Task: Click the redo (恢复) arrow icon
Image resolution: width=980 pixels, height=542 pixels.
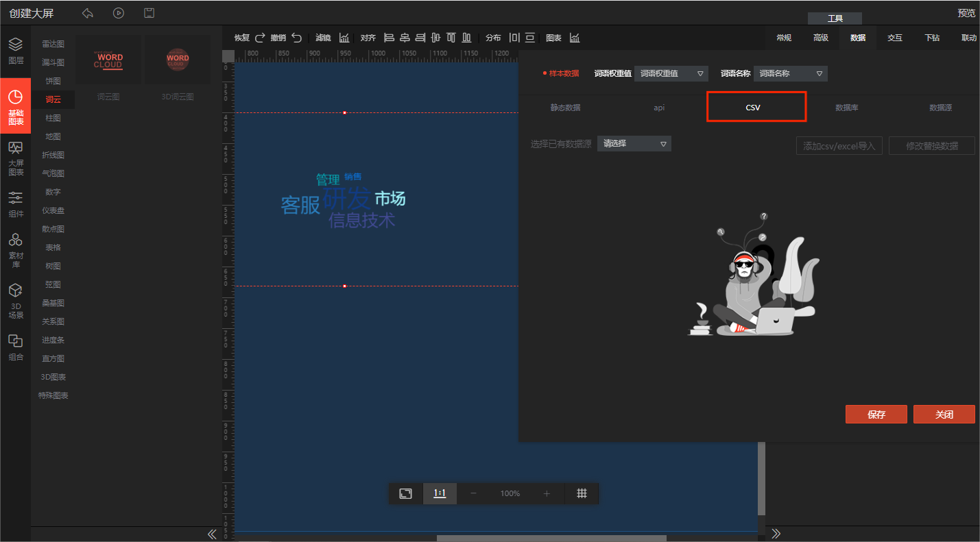Action: (260, 38)
